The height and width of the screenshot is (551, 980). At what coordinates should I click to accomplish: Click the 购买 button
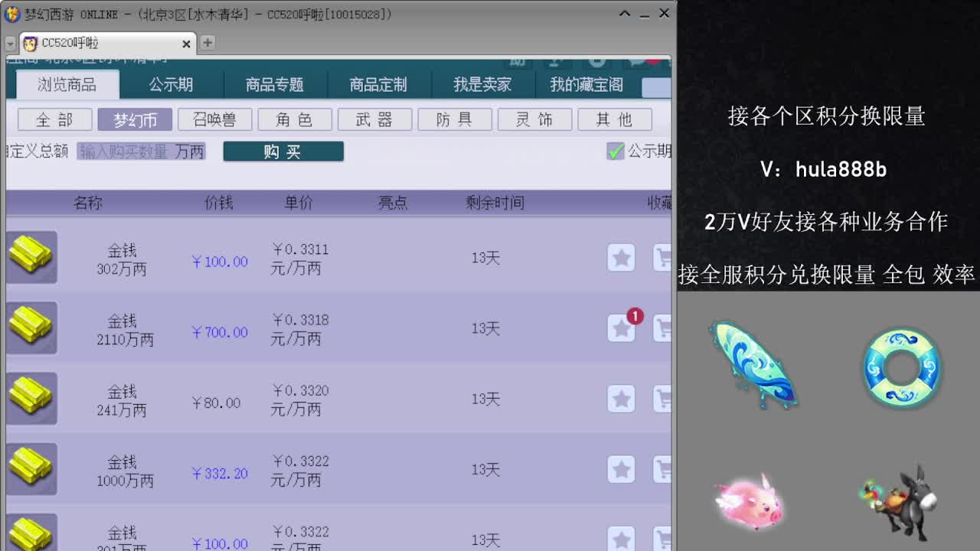(283, 152)
